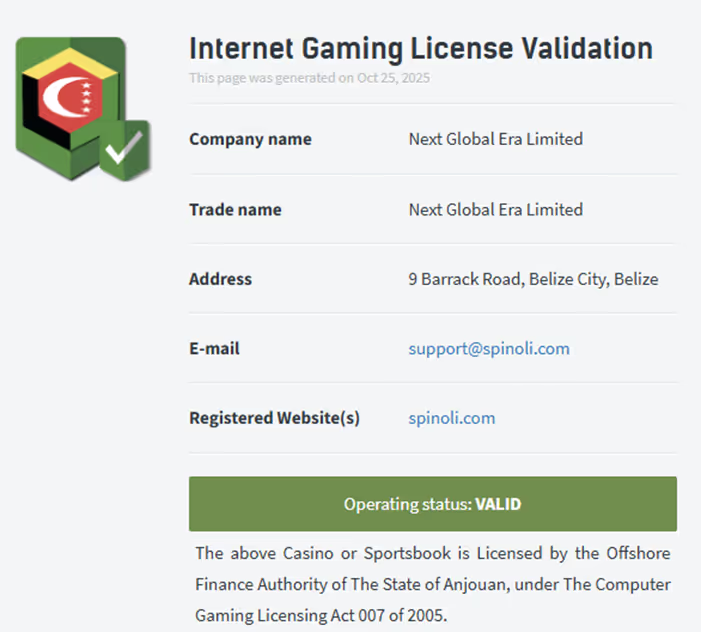This screenshot has width=701, height=632.
Task: Open the spinoli.com registered website link
Action: pyautogui.click(x=451, y=418)
